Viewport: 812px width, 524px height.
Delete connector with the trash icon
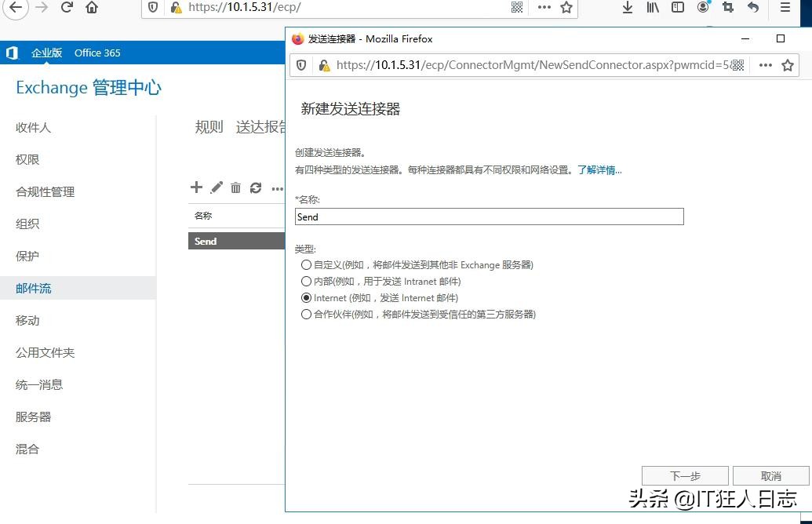coord(235,187)
